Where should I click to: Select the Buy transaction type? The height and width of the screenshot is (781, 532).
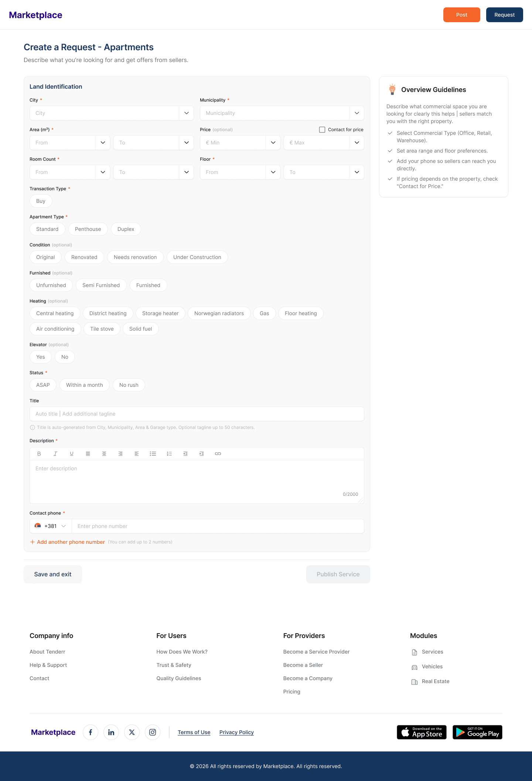pyautogui.click(x=41, y=201)
